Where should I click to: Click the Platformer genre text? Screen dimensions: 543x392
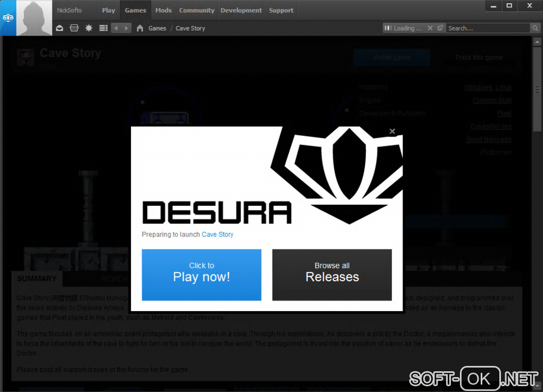496,152
